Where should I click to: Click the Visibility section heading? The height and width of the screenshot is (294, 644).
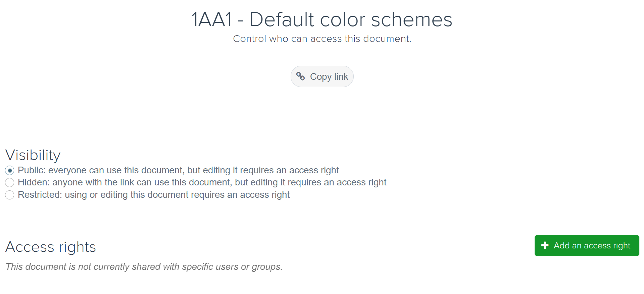33,155
